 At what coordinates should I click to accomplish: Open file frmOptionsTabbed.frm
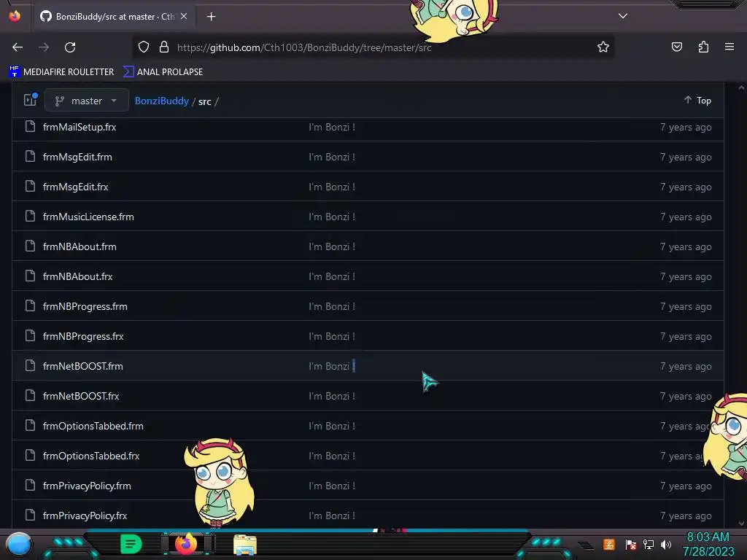[x=93, y=426]
